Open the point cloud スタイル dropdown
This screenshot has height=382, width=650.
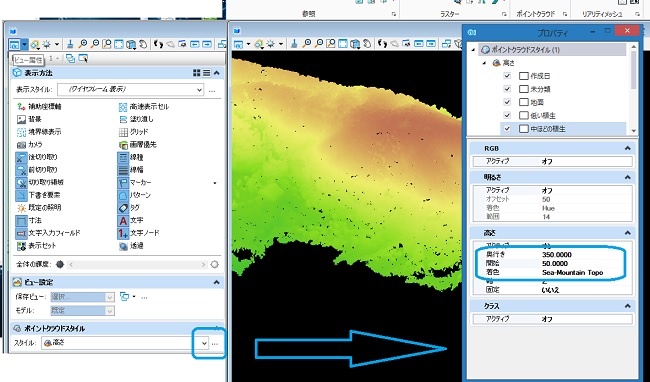[x=204, y=343]
